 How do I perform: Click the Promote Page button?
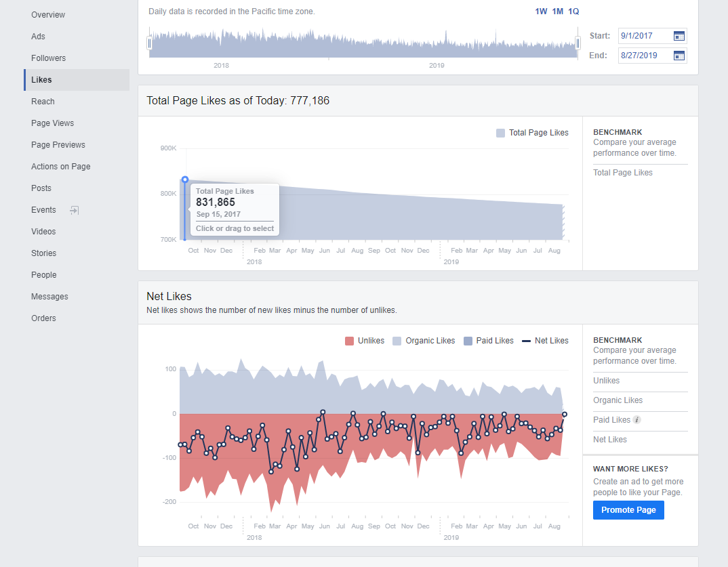click(x=628, y=510)
